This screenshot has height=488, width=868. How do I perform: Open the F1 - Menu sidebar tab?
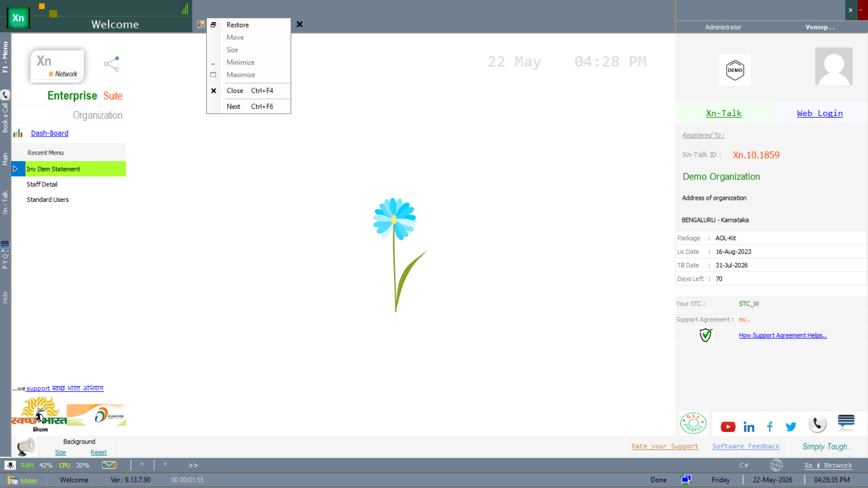5,57
